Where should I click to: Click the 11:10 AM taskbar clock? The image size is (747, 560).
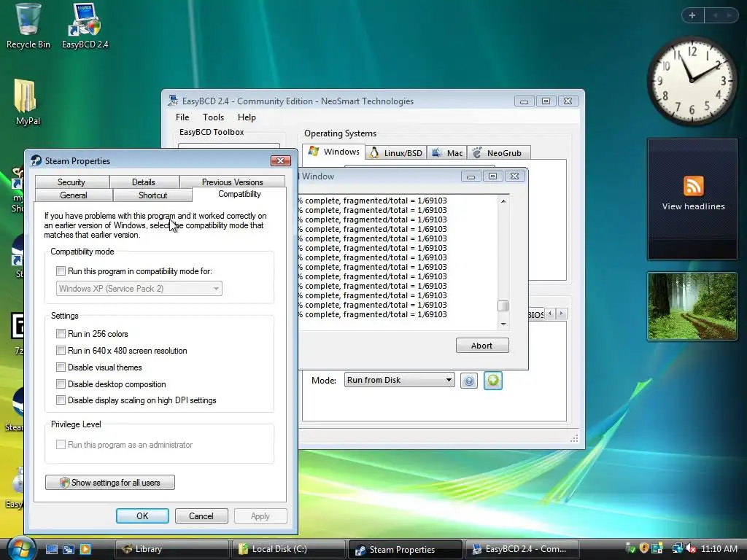coord(719,548)
